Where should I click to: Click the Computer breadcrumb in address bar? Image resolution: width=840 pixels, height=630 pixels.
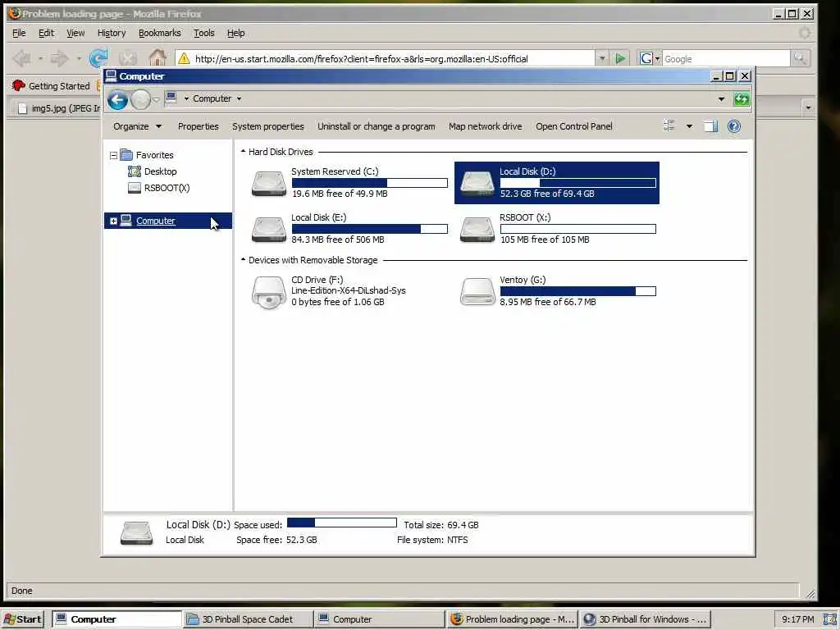212,98
